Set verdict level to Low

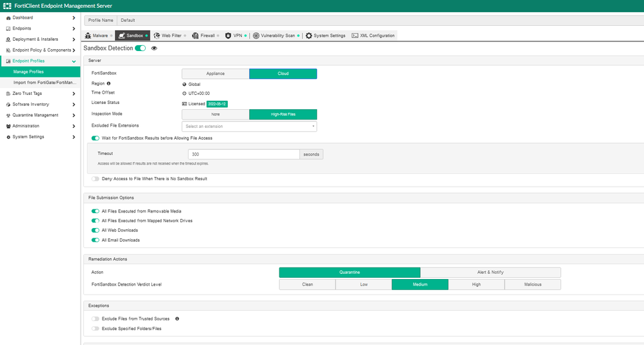[364, 284]
